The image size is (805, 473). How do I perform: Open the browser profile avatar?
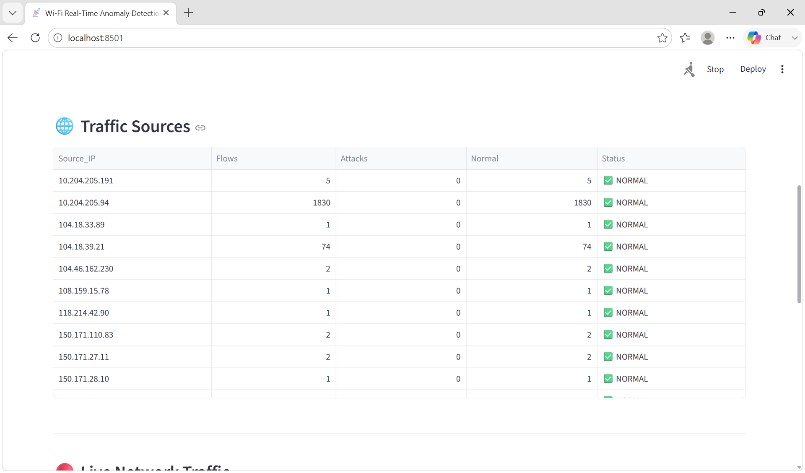click(707, 37)
